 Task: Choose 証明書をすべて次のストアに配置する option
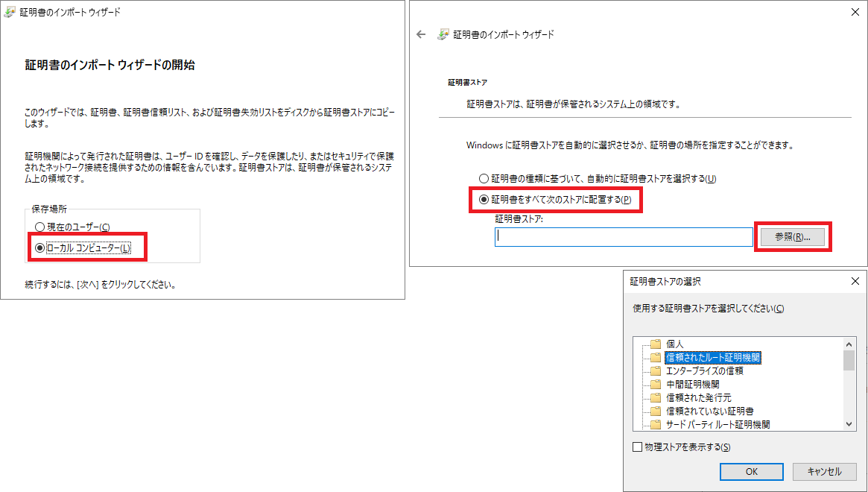click(x=484, y=200)
